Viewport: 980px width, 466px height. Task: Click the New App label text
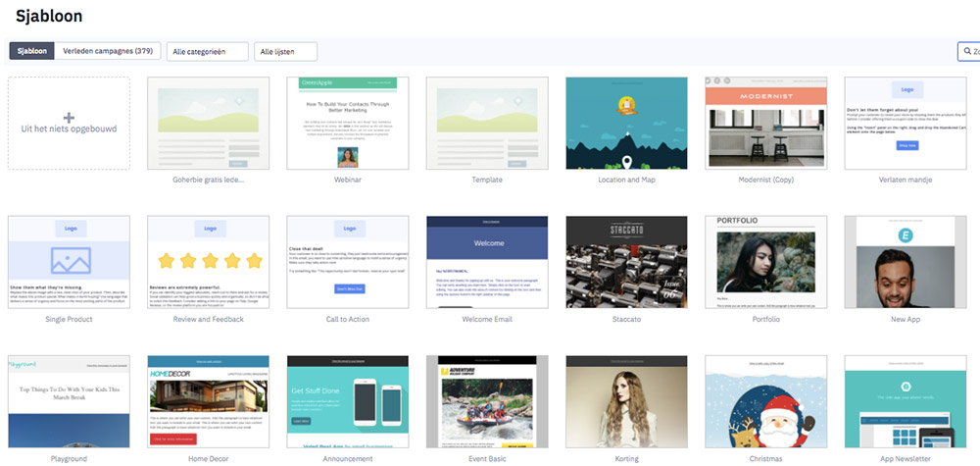point(906,319)
